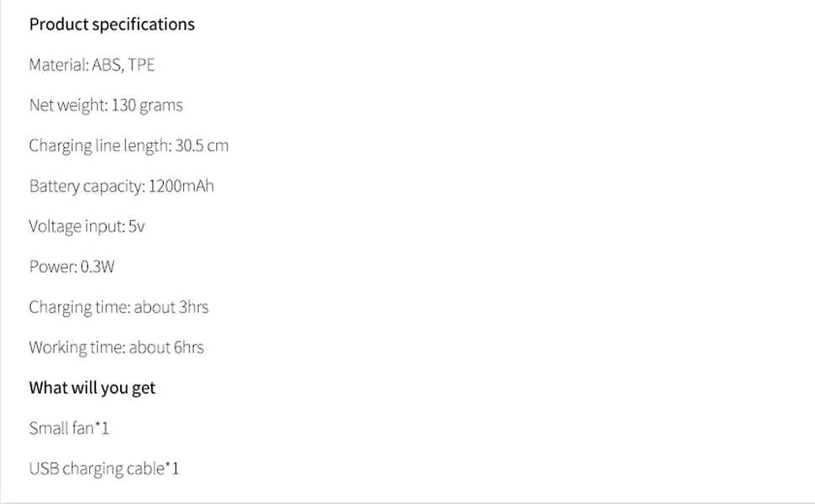Image resolution: width=815 pixels, height=504 pixels.
Task: Click the "Voltage input: 5v" line
Action: point(87,226)
